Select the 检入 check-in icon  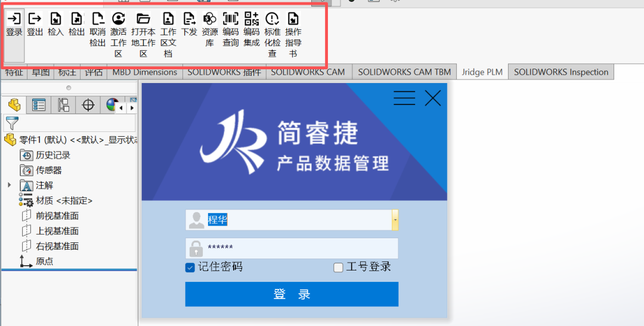click(55, 19)
